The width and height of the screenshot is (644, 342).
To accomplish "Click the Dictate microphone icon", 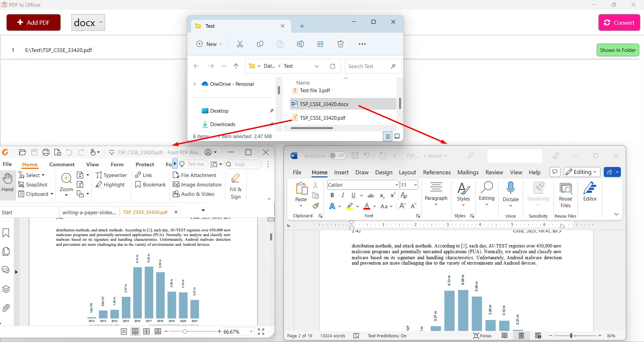I will point(511,188).
